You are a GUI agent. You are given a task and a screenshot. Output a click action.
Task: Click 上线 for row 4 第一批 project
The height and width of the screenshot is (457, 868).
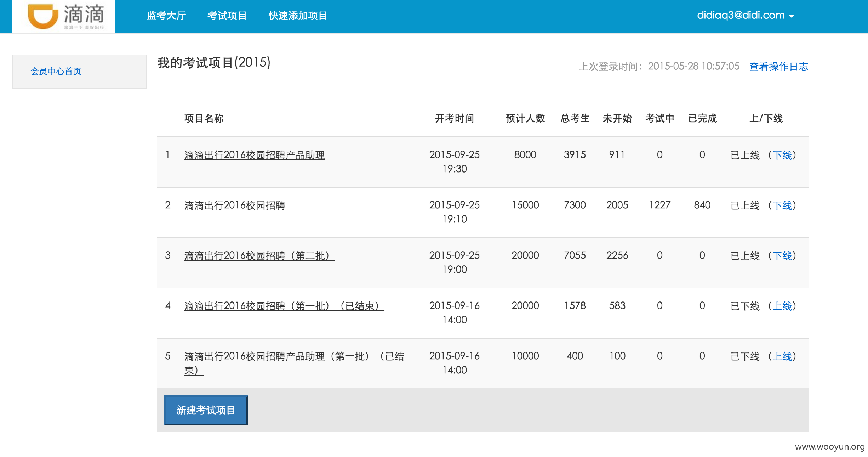(x=782, y=306)
